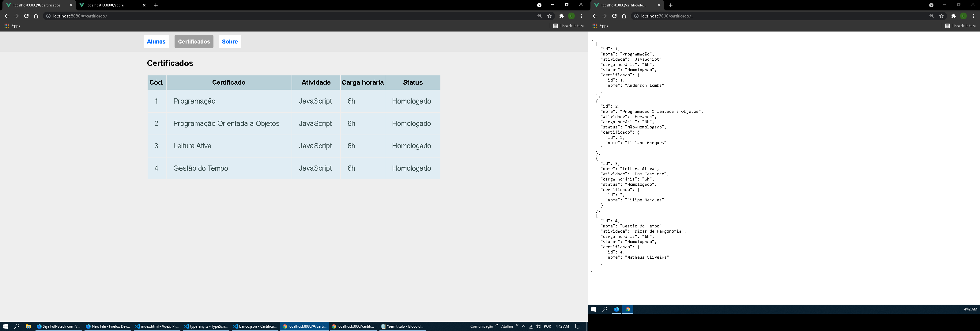
Task: Open the zoom magnifier icon in the address bar
Action: coord(539,16)
